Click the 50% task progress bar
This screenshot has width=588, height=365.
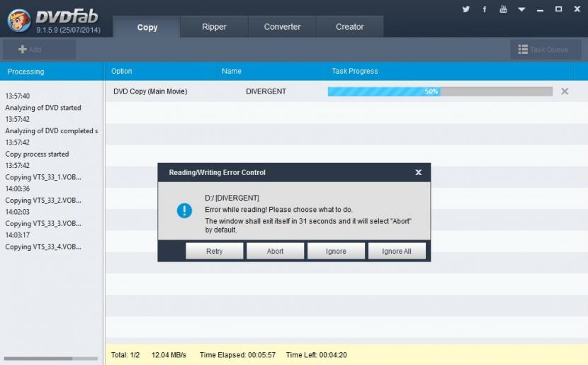pos(440,91)
